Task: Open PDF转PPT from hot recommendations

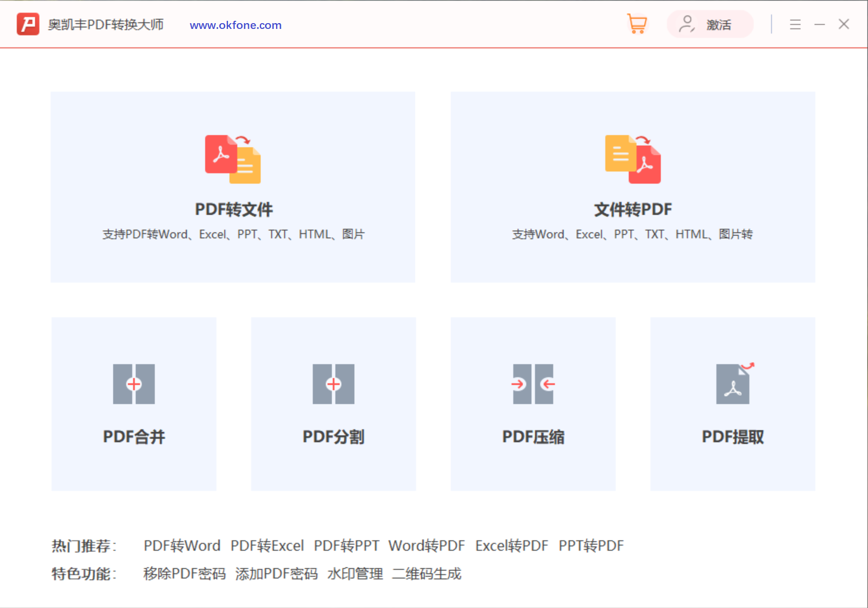Action: pyautogui.click(x=346, y=545)
